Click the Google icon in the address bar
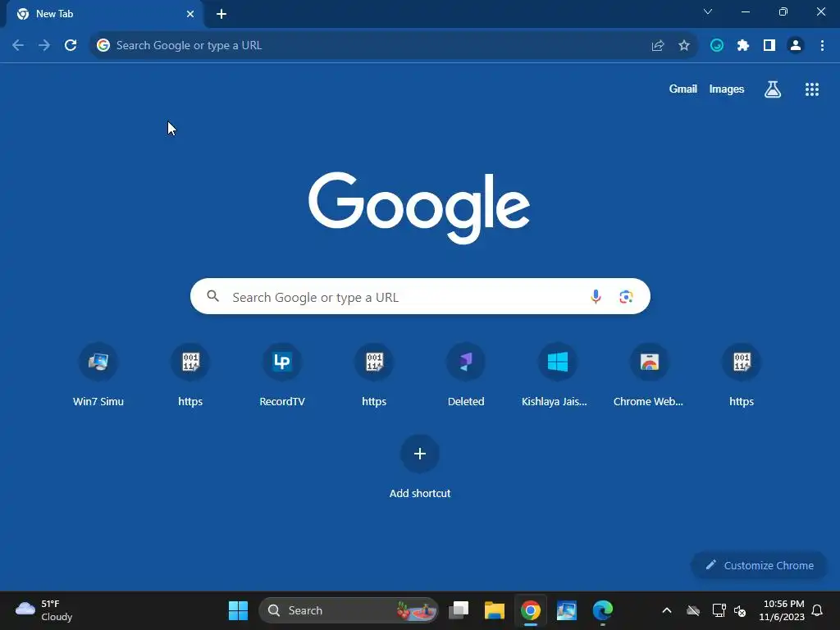Screen dimensions: 840x630 tap(103, 46)
